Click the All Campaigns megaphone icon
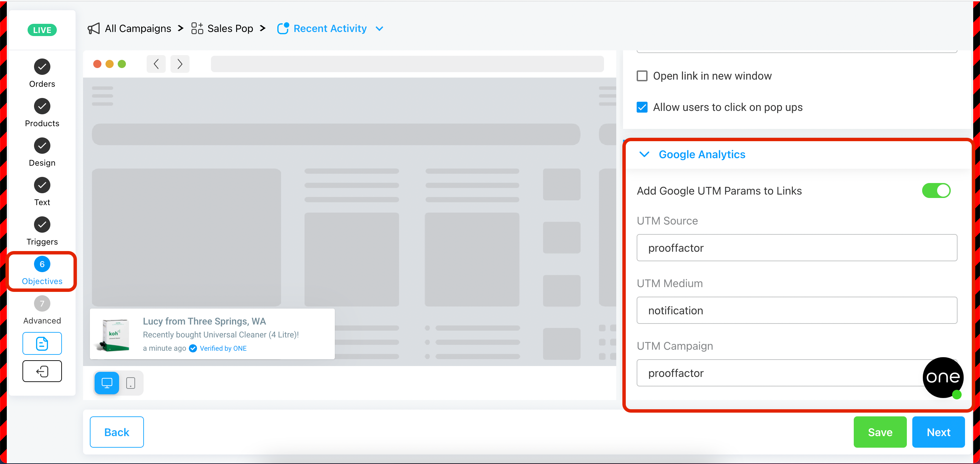Image resolution: width=980 pixels, height=464 pixels. point(94,29)
